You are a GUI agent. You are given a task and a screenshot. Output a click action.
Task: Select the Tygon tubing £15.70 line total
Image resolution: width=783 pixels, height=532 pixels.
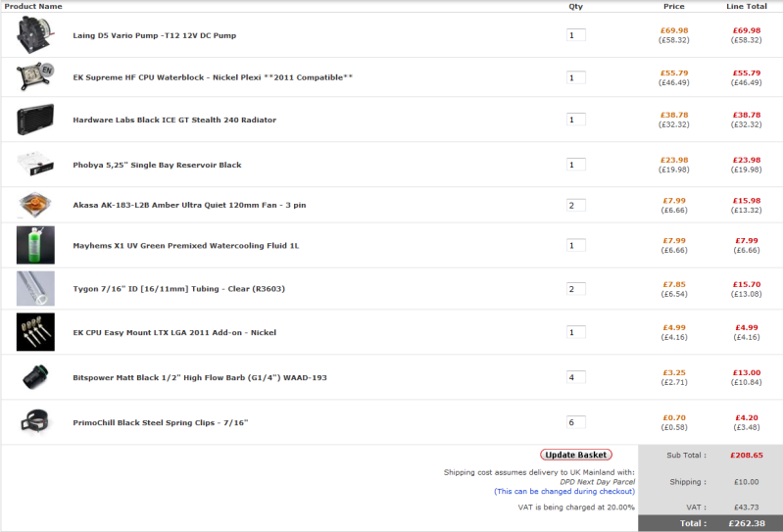click(x=747, y=284)
